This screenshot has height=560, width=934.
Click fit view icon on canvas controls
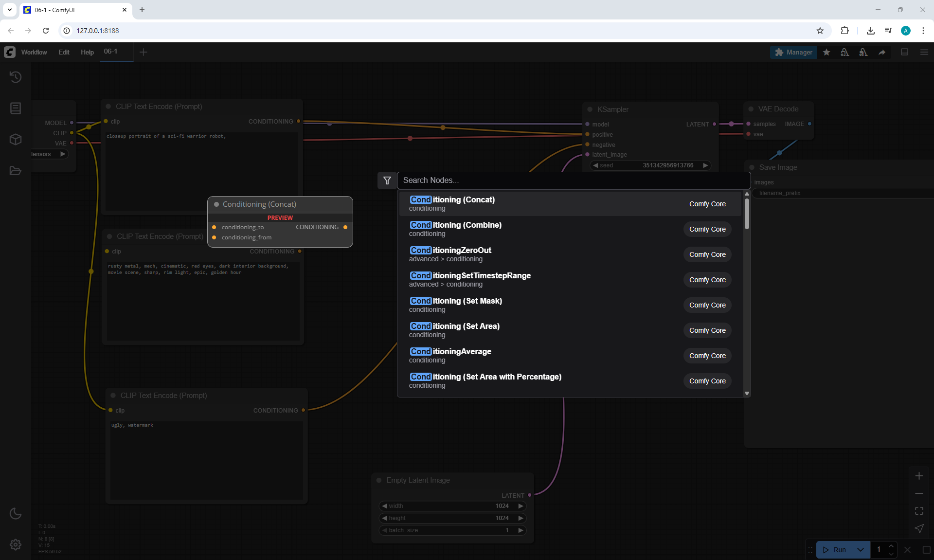919,511
